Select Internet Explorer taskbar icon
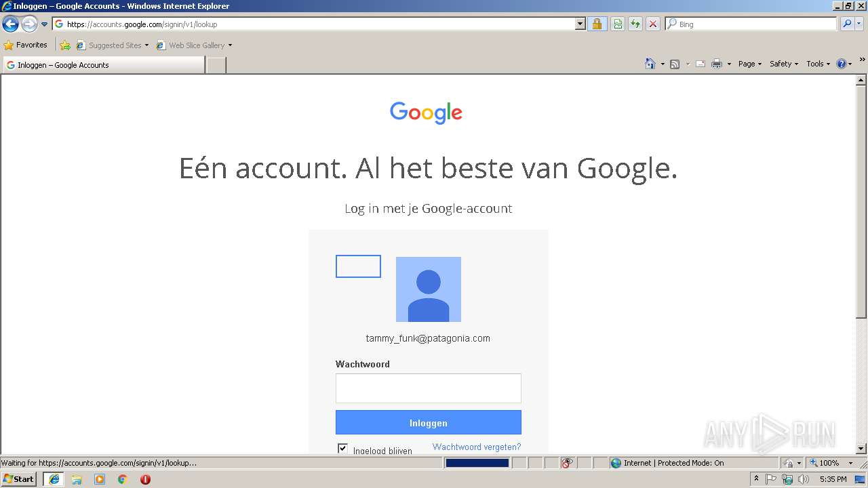Screen dimensions: 868x488 click(54, 479)
